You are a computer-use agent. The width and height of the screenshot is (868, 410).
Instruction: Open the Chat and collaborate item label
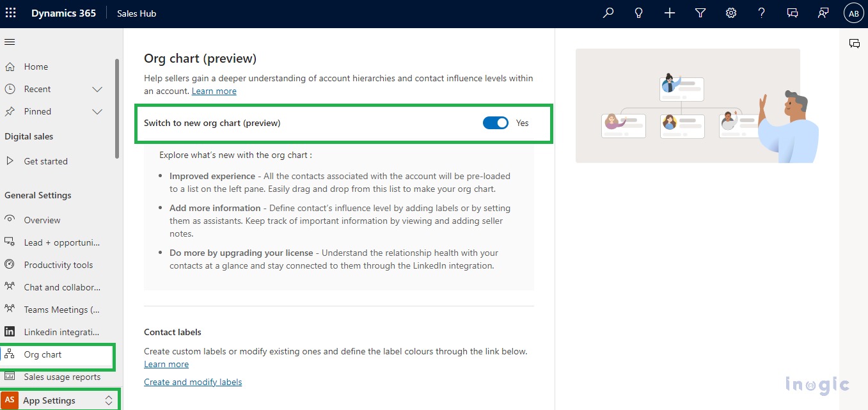pyautogui.click(x=62, y=287)
